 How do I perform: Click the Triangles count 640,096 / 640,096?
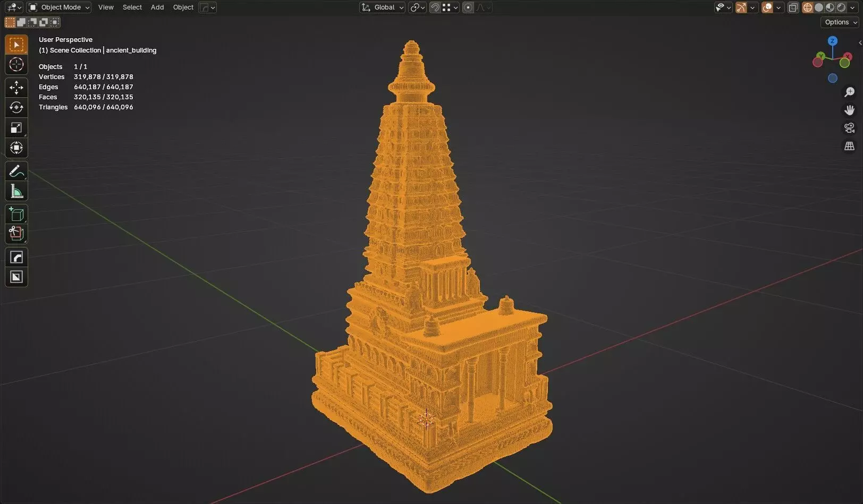[x=104, y=107]
